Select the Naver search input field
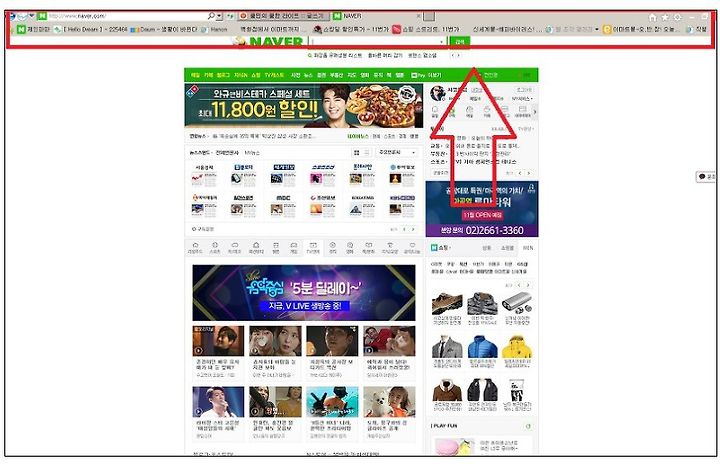The image size is (720, 468). (374, 42)
